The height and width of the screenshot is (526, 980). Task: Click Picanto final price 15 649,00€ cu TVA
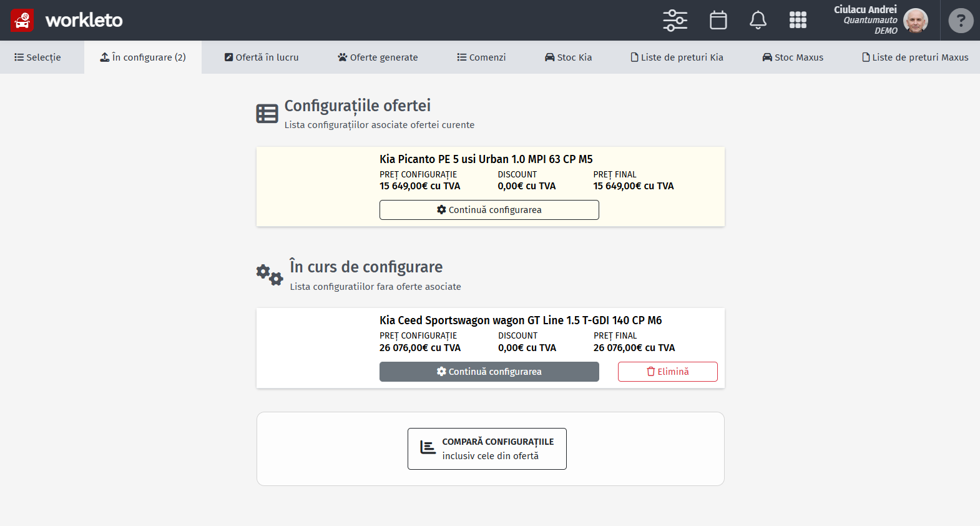tap(634, 186)
